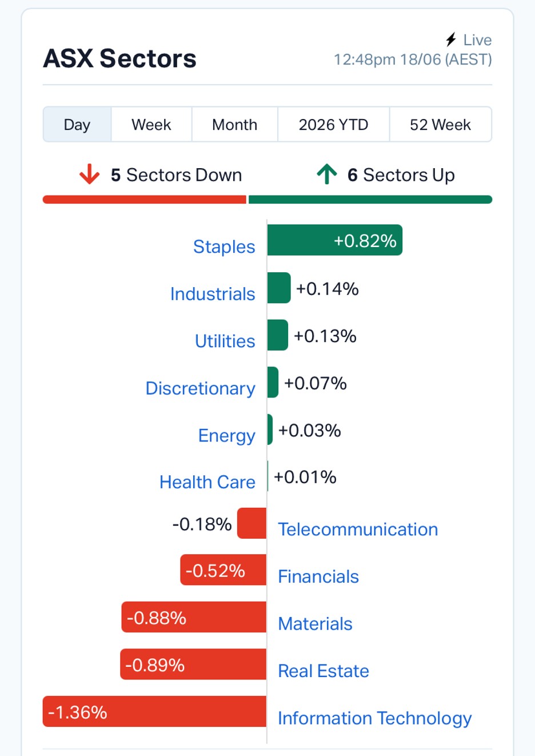Click the green up arrow icon

pyautogui.click(x=327, y=174)
